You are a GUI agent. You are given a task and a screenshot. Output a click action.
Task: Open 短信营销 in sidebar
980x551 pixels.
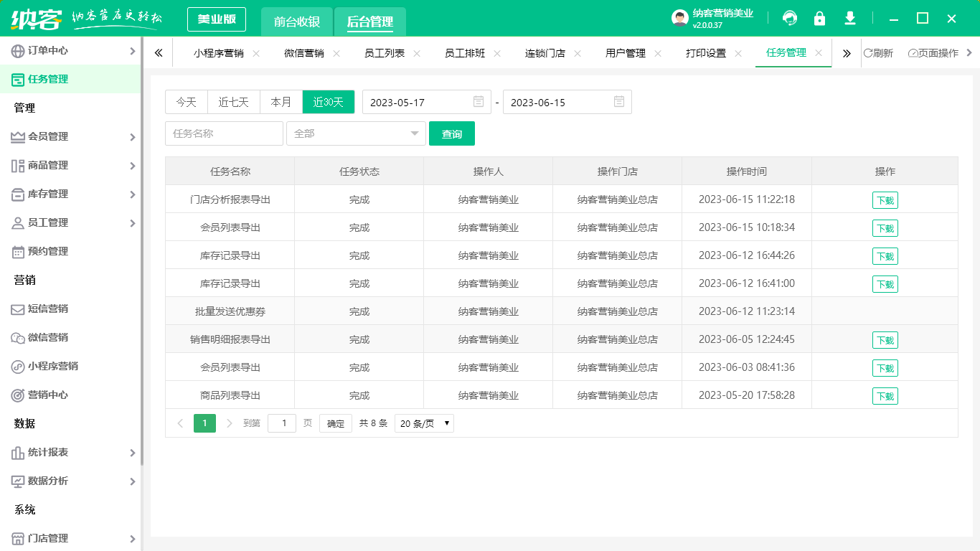(x=70, y=309)
